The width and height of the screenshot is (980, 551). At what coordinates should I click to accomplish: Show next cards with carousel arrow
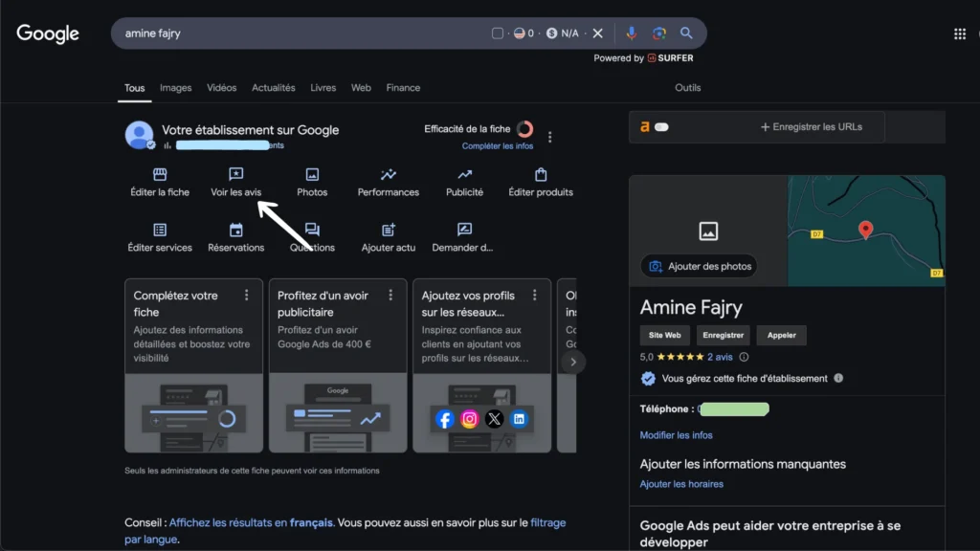click(x=573, y=362)
